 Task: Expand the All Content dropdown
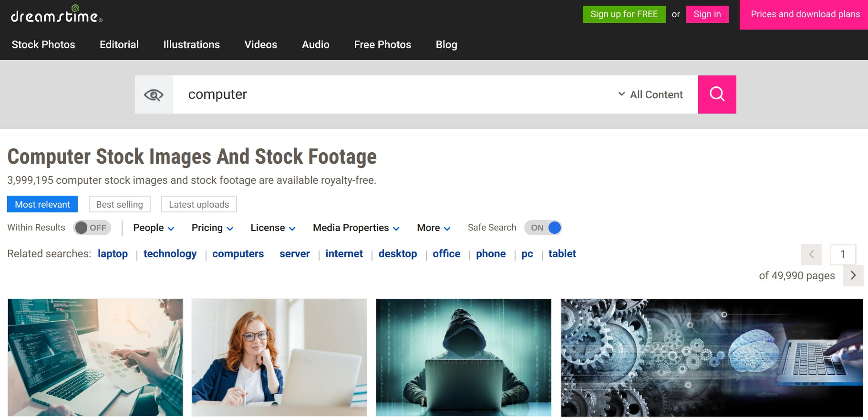[651, 94]
